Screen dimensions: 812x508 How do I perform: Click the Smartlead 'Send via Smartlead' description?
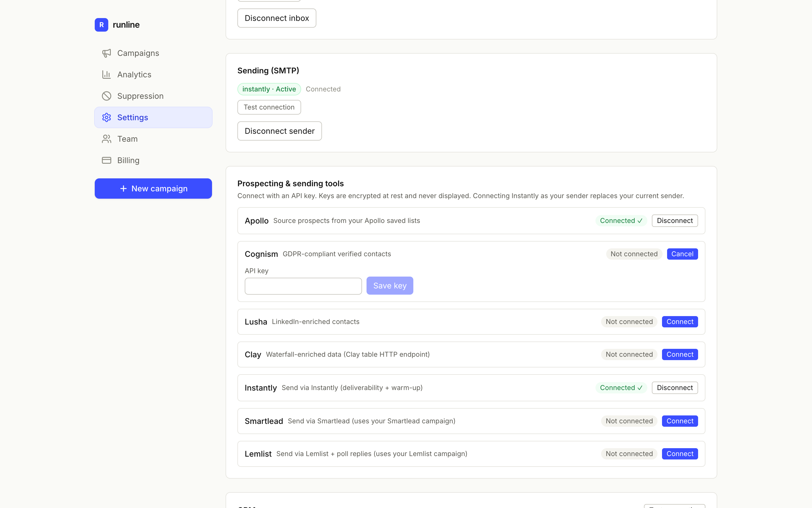coord(371,421)
